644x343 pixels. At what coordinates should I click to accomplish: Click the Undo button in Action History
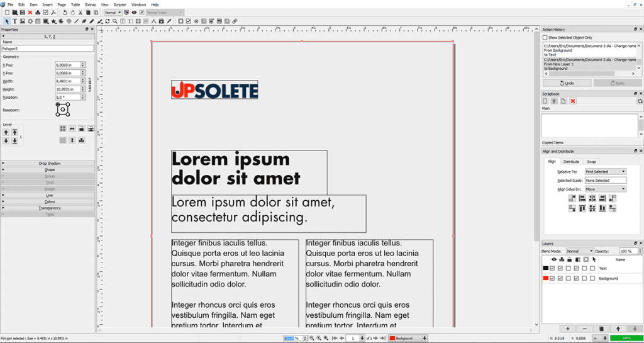567,83
